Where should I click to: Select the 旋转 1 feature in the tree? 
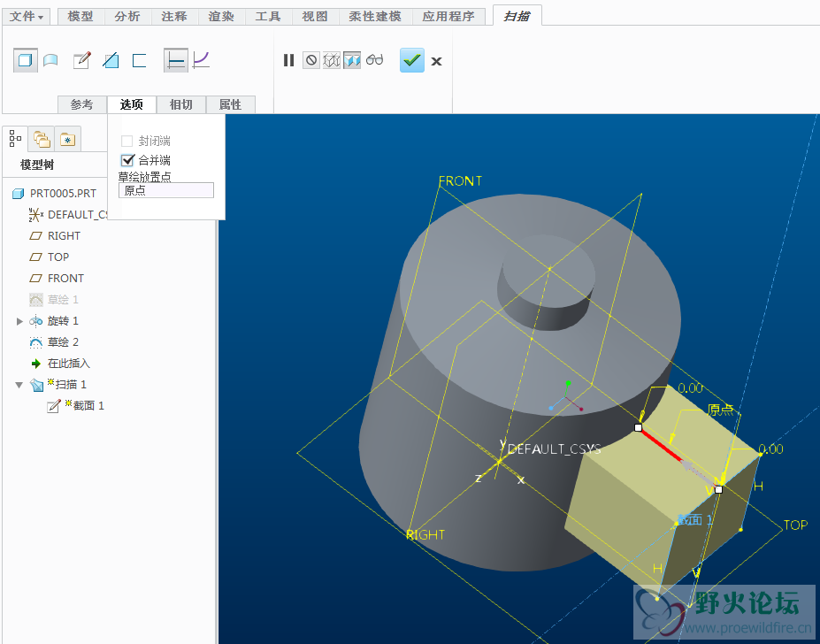(x=54, y=321)
